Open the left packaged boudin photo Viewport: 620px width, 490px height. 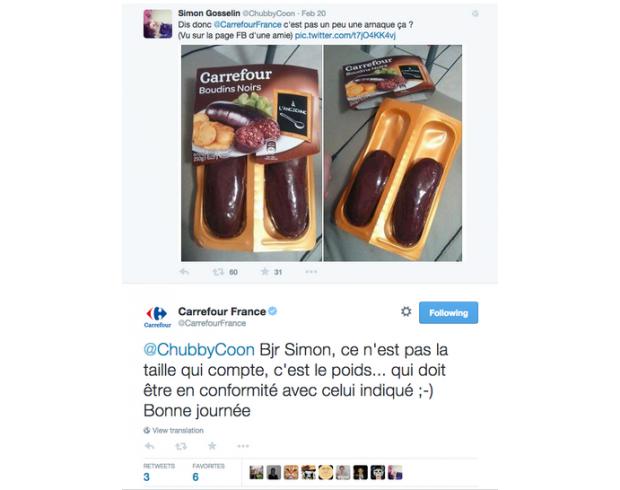(x=251, y=153)
